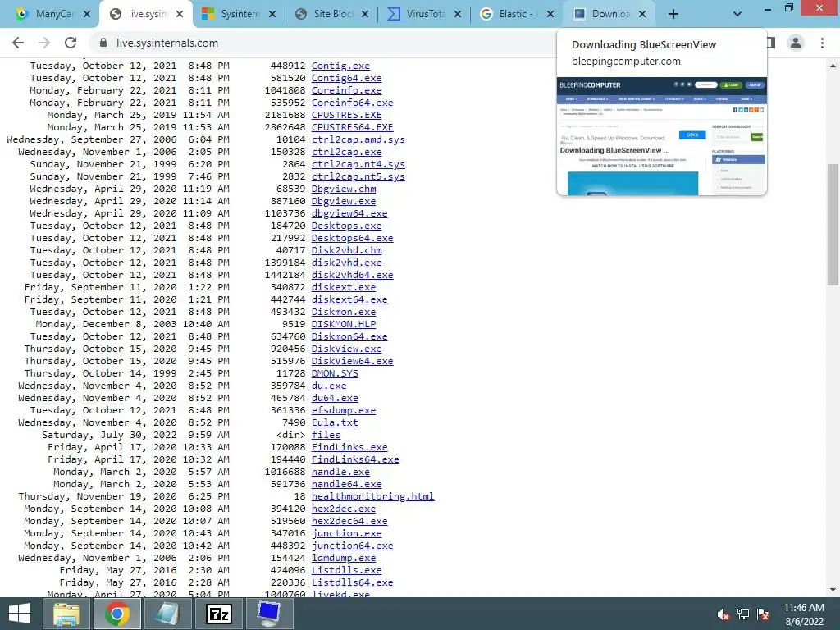Open the DISKMON.HLP link
This screenshot has height=630, width=840.
click(344, 324)
